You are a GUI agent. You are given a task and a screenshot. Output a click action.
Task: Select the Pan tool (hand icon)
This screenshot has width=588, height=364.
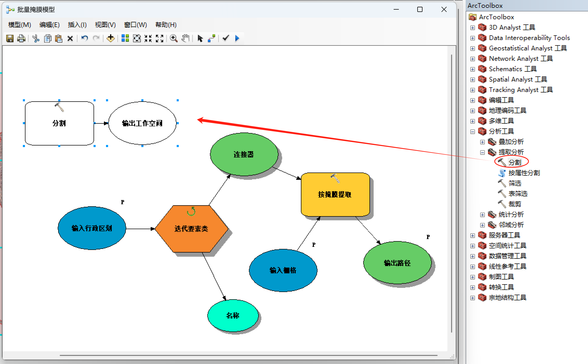click(x=185, y=38)
